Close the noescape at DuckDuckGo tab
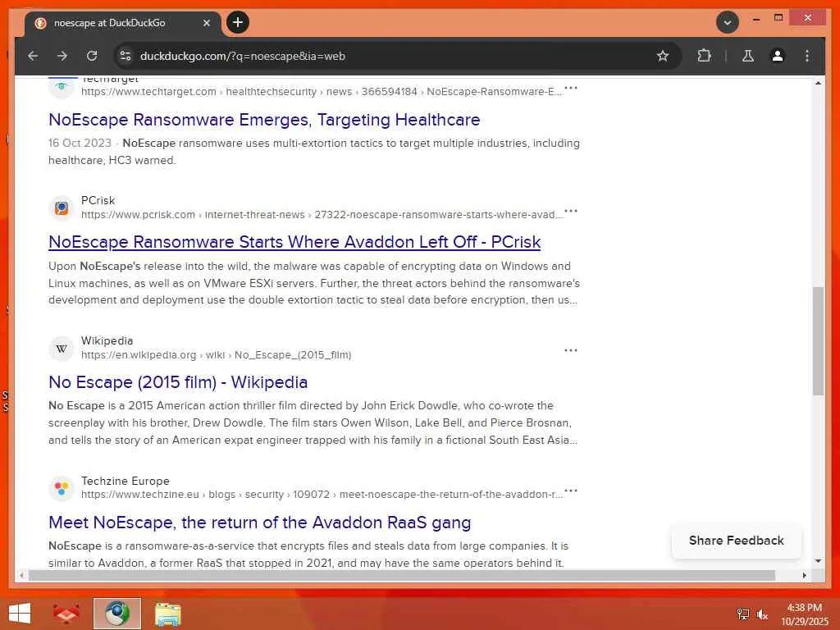 coord(207,23)
